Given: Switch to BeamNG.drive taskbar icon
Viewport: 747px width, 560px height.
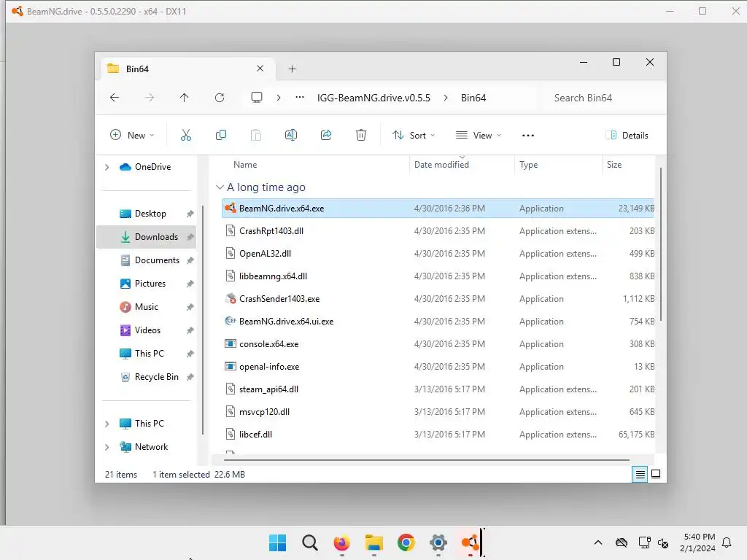Looking at the screenshot, I should point(471,542).
